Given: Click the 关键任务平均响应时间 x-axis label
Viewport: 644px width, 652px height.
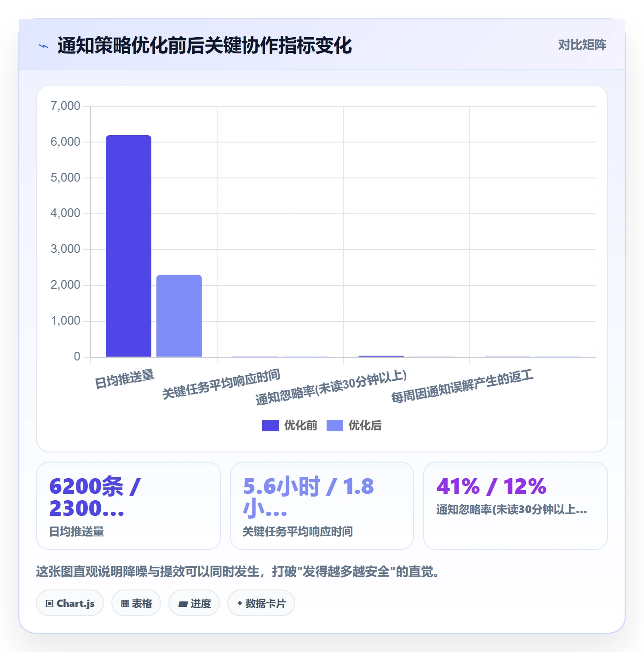Looking at the screenshot, I should coord(221,384).
